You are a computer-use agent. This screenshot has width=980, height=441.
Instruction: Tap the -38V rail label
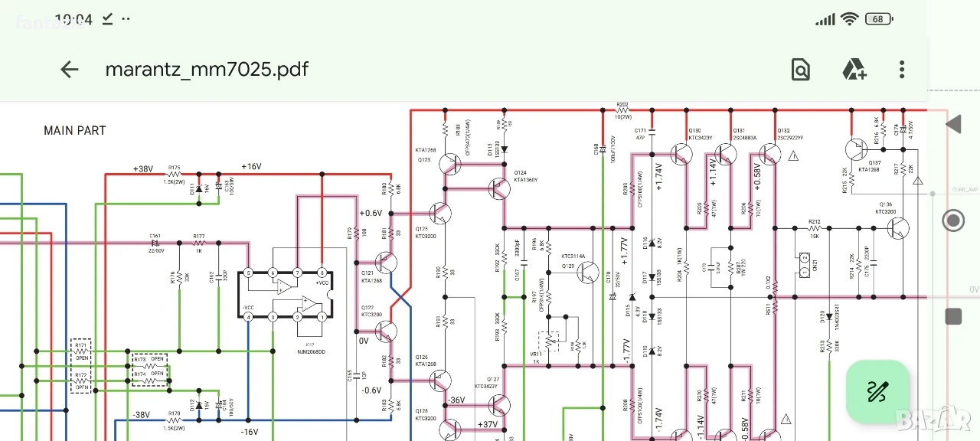(140, 415)
